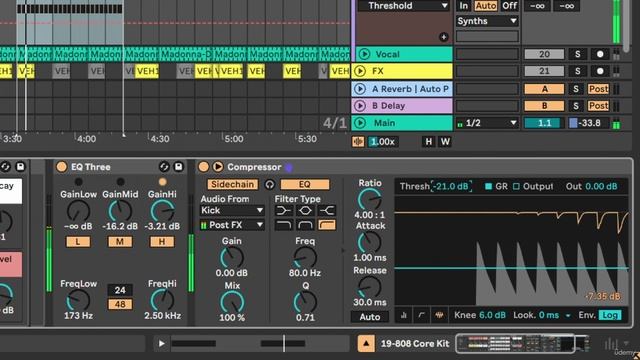The image size is (640, 360).
Task: Set monitor to Auto
Action: click(486, 6)
